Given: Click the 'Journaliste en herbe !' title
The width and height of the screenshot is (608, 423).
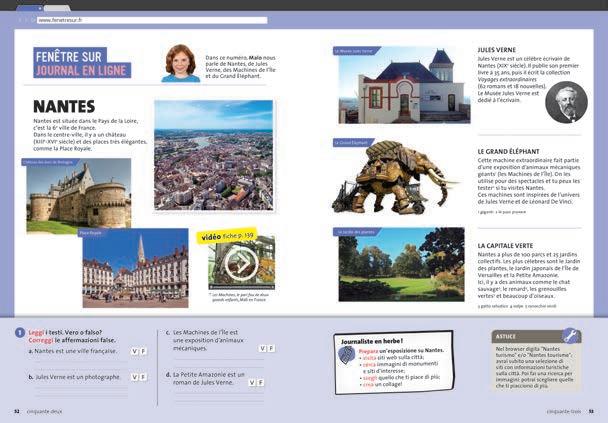Looking at the screenshot, I should [371, 342].
